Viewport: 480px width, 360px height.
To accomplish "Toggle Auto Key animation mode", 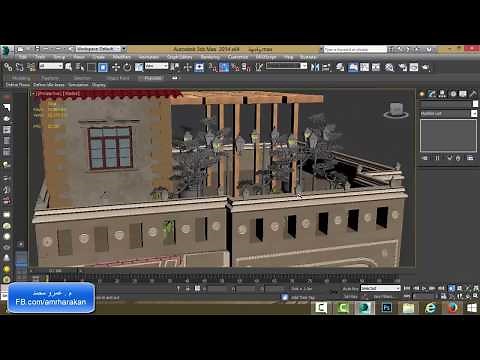I will (350, 289).
